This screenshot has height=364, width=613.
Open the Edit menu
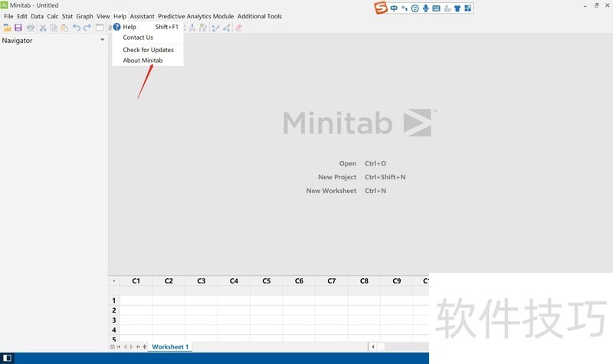pos(22,16)
